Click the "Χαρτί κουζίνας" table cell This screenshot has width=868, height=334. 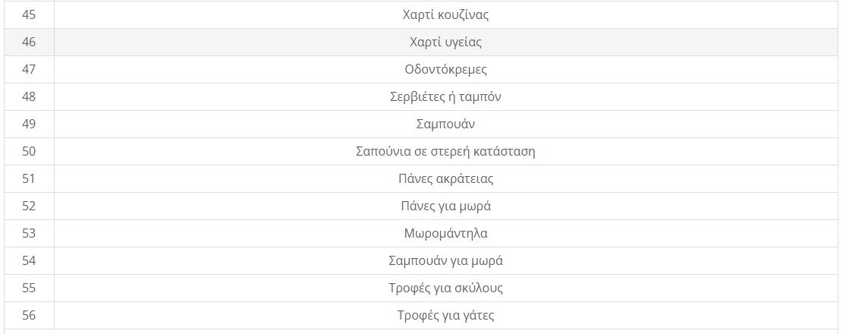445,15
